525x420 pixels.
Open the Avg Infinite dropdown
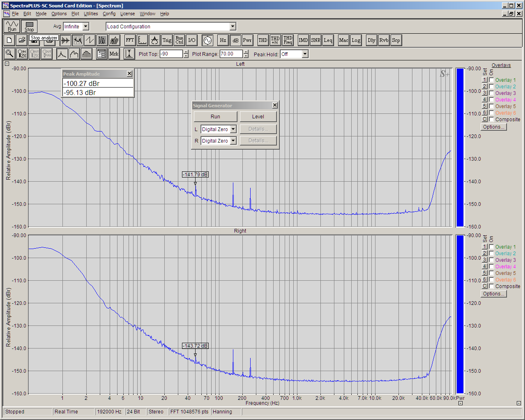[x=86, y=27]
